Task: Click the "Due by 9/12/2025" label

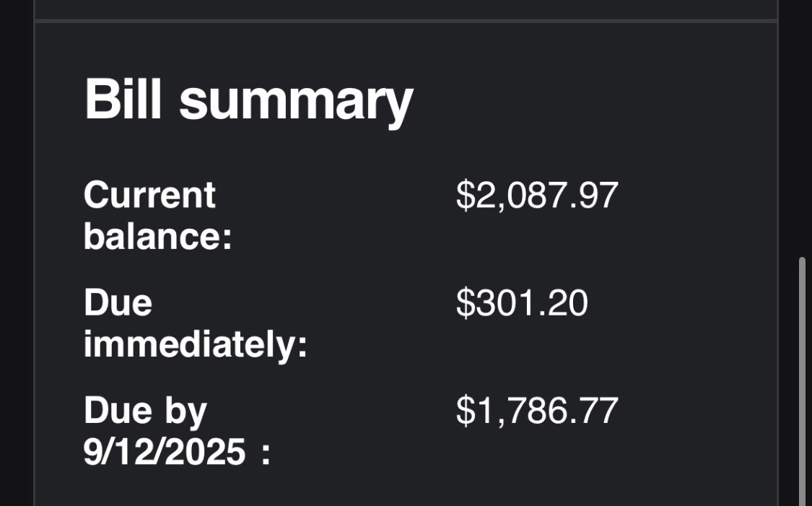Action: 177,432
